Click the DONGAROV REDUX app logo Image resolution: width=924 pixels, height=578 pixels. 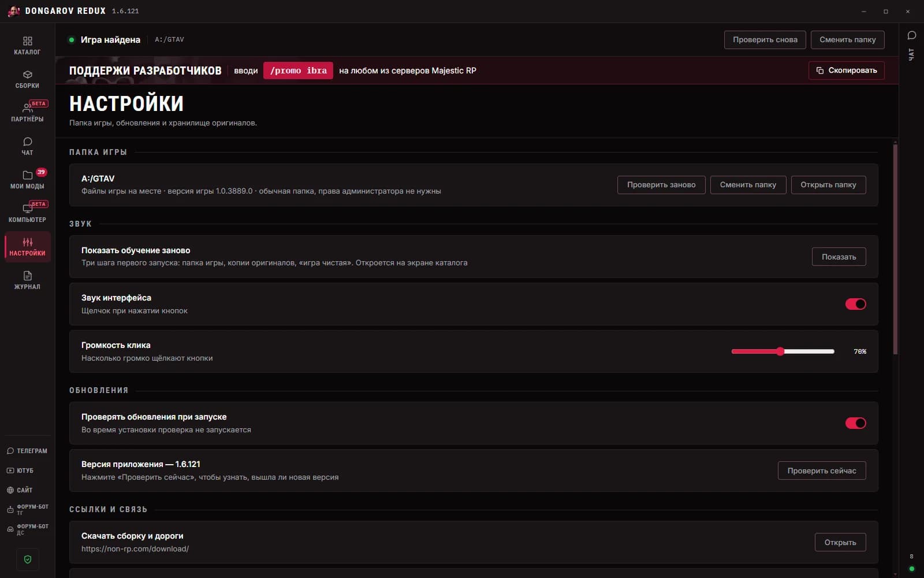click(x=14, y=11)
